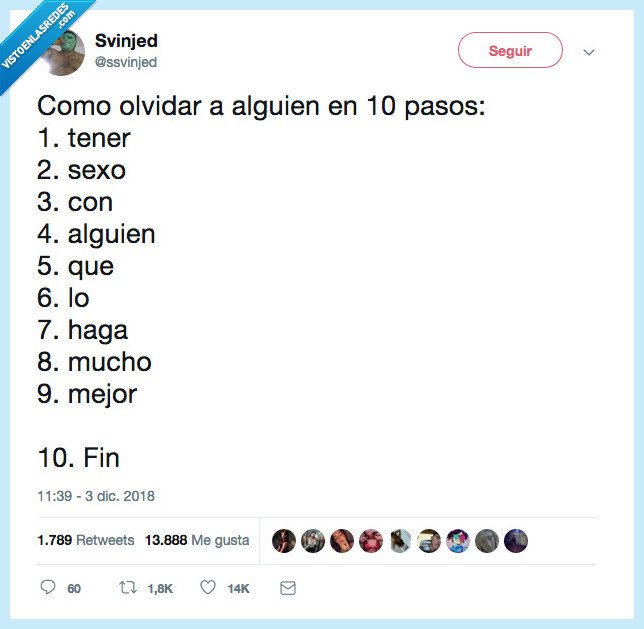Image resolution: width=644 pixels, height=629 pixels.
Task: Click the envelope direct message icon
Action: [288, 588]
